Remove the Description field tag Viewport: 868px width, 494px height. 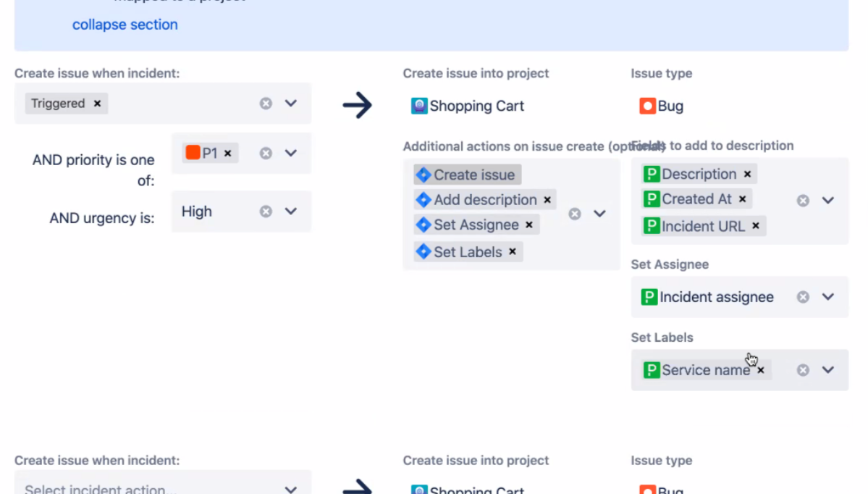click(747, 175)
